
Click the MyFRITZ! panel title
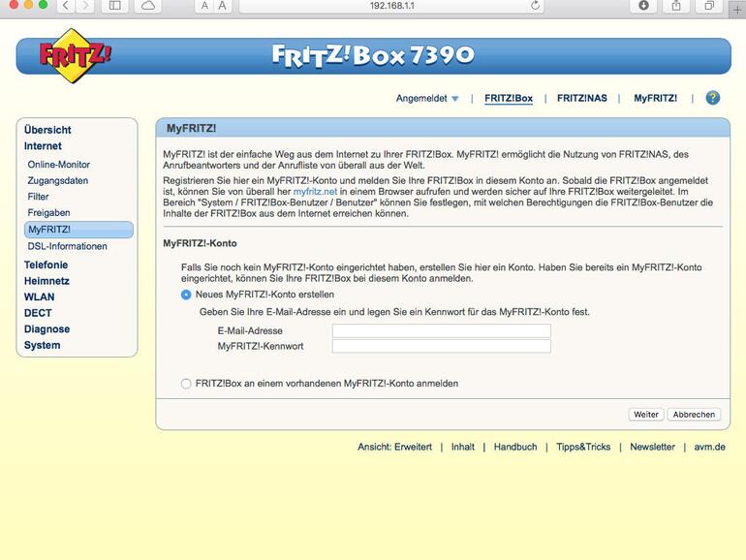191,129
